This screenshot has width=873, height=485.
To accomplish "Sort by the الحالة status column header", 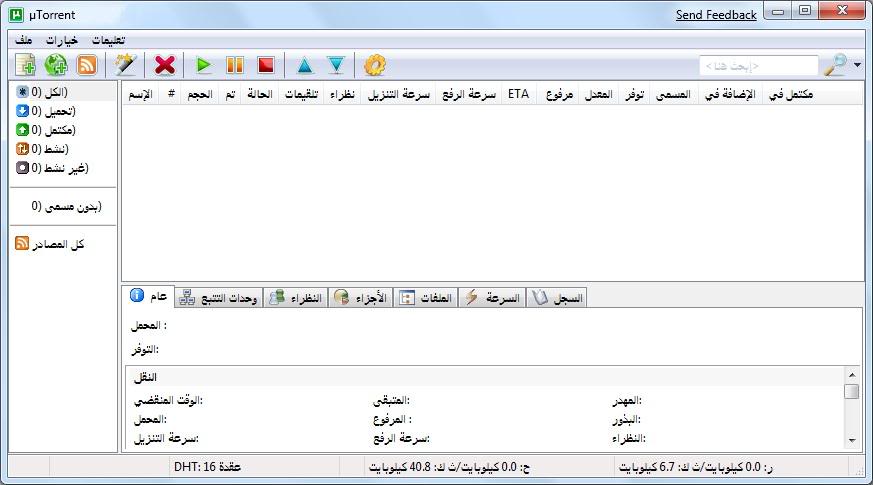I will 260,95.
